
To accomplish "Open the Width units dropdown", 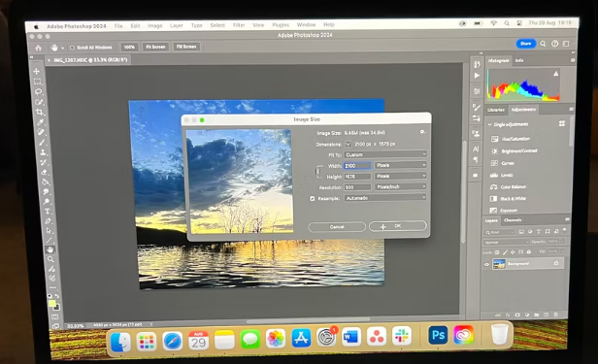I will [400, 165].
